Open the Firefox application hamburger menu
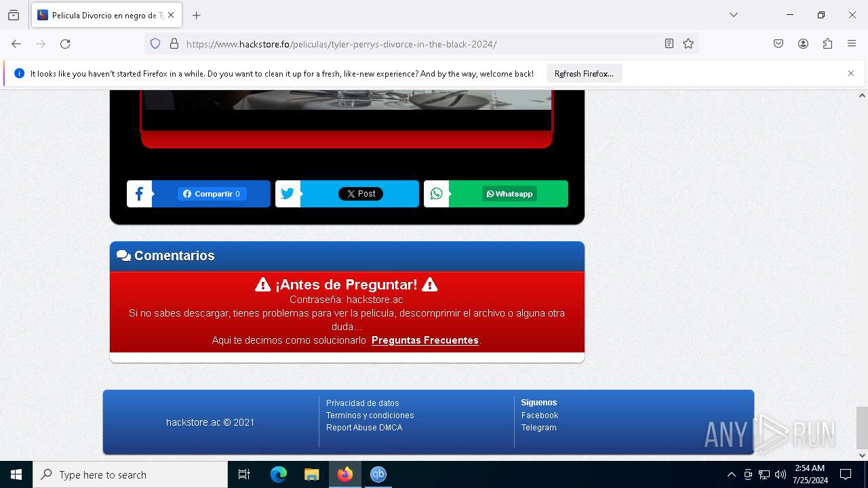The height and width of the screenshot is (488, 868). click(x=852, y=43)
